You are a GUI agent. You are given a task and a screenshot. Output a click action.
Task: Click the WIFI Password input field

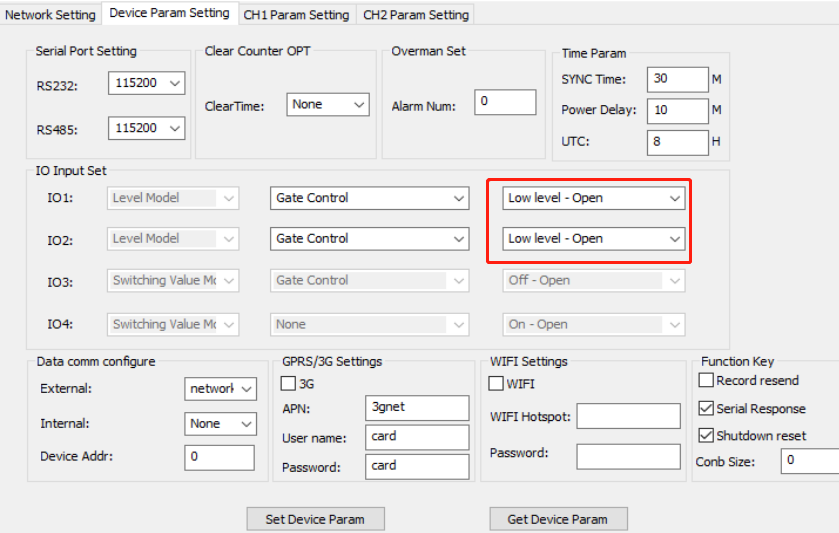pos(628,456)
